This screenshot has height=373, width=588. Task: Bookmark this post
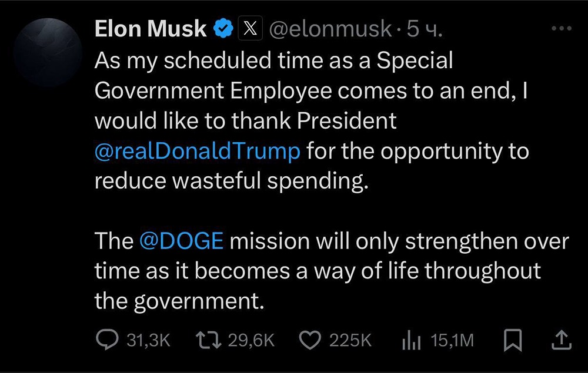click(513, 340)
